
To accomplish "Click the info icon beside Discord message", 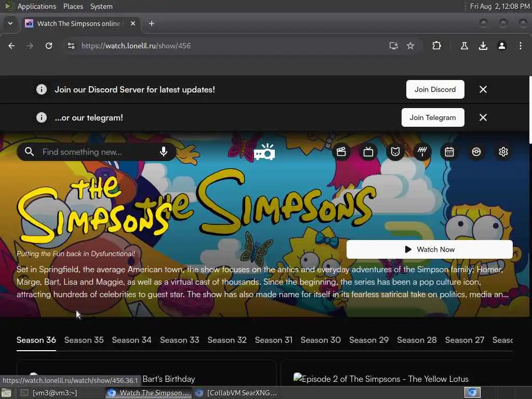I will [x=42, y=89].
